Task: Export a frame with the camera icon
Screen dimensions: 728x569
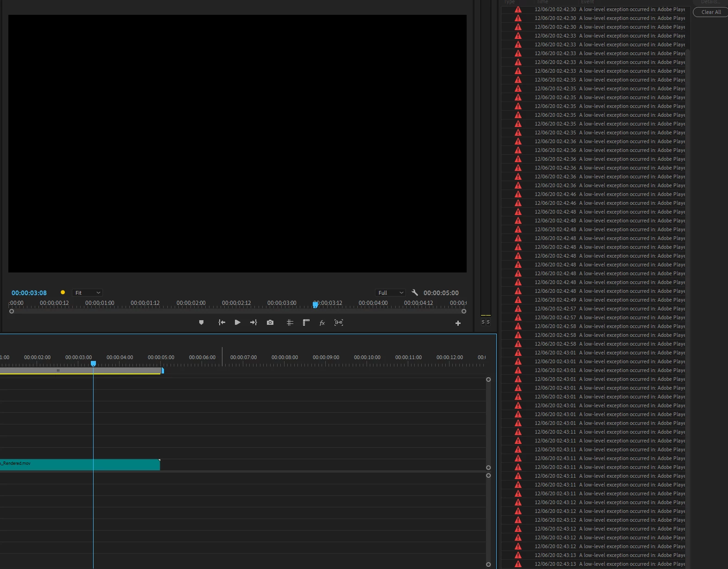Action: tap(270, 322)
